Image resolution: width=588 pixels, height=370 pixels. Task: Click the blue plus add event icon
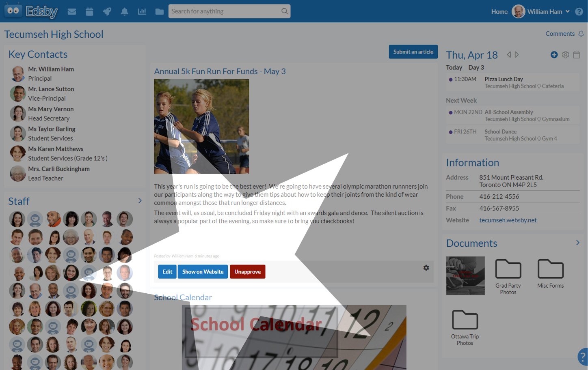tap(554, 54)
